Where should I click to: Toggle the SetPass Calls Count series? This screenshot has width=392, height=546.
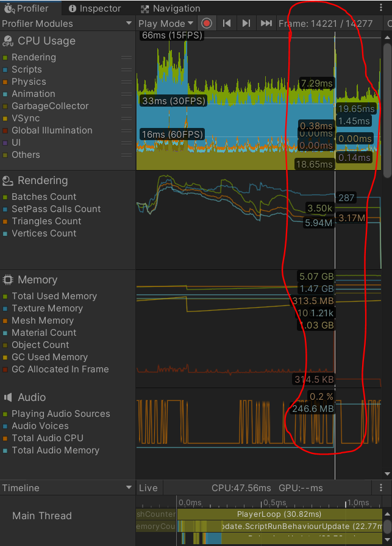(x=5, y=209)
